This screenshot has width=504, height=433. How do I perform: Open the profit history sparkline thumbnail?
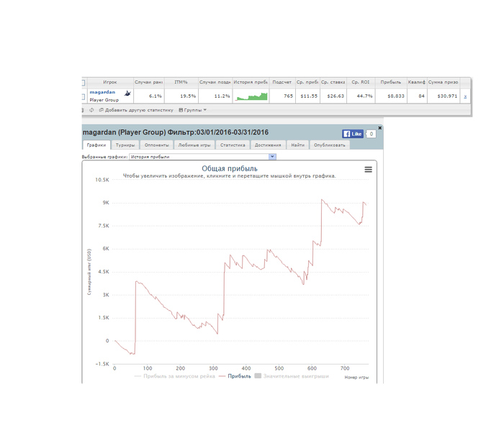(251, 96)
